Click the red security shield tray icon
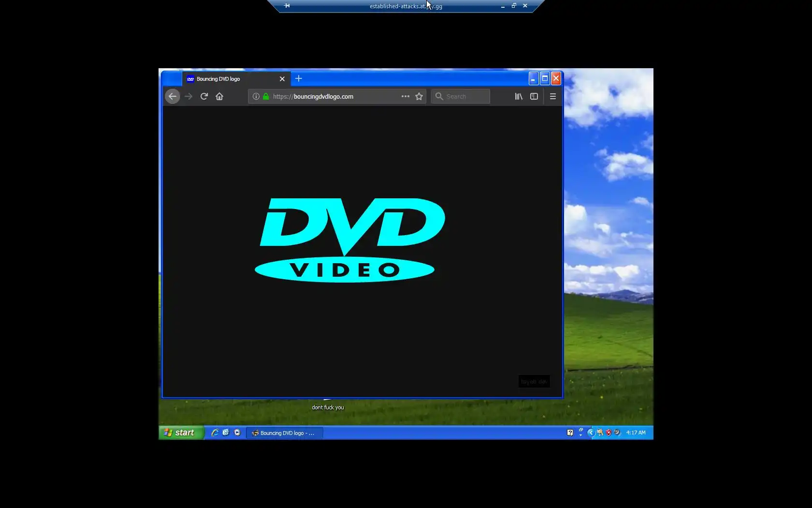The height and width of the screenshot is (508, 812). [609, 433]
